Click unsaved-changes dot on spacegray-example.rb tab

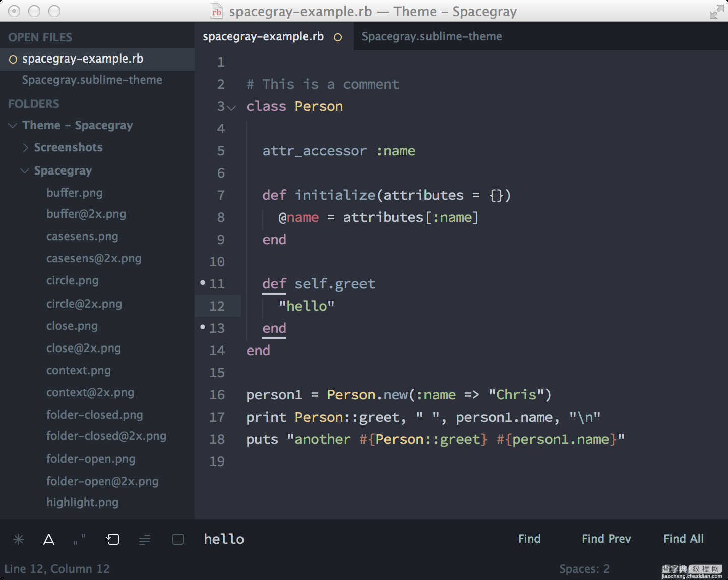pyautogui.click(x=338, y=37)
